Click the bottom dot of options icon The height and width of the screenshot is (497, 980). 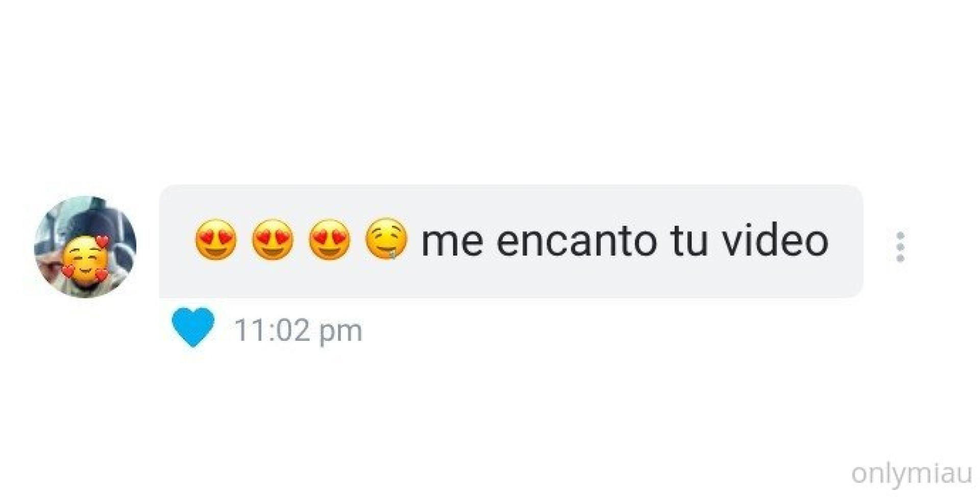(x=900, y=258)
